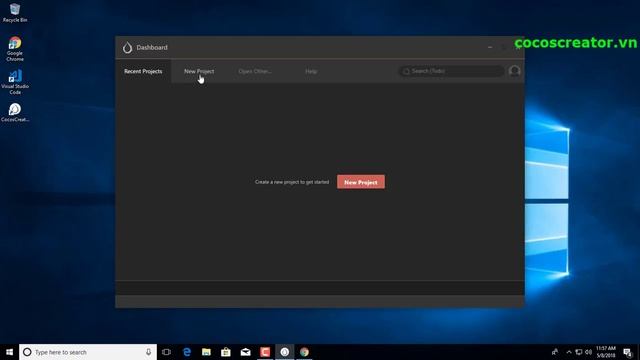Open the taskbar clock and date

(606, 352)
